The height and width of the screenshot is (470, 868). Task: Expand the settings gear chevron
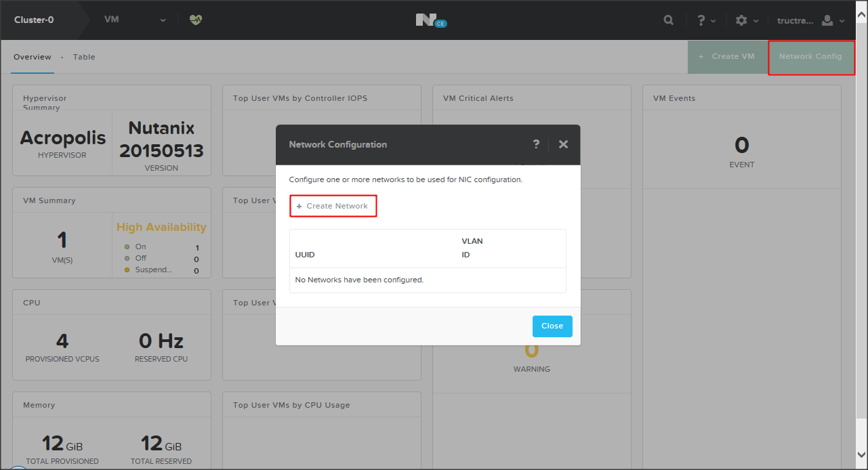[756, 21]
